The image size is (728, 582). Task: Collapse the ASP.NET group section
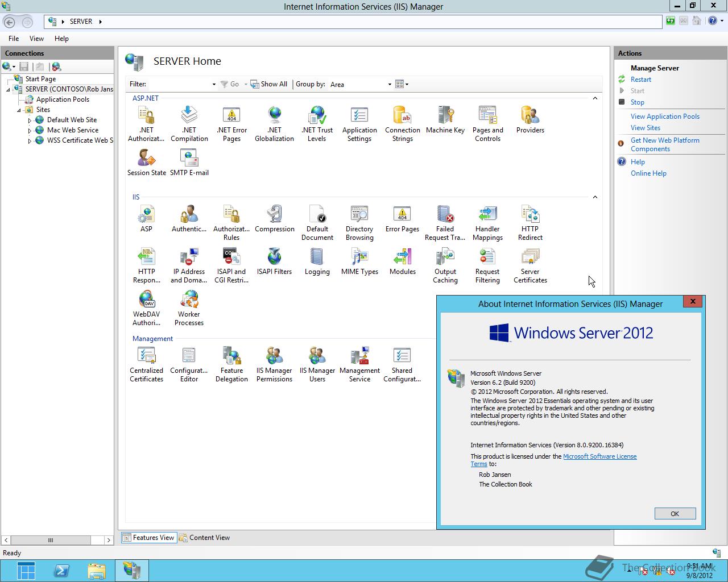tap(595, 98)
